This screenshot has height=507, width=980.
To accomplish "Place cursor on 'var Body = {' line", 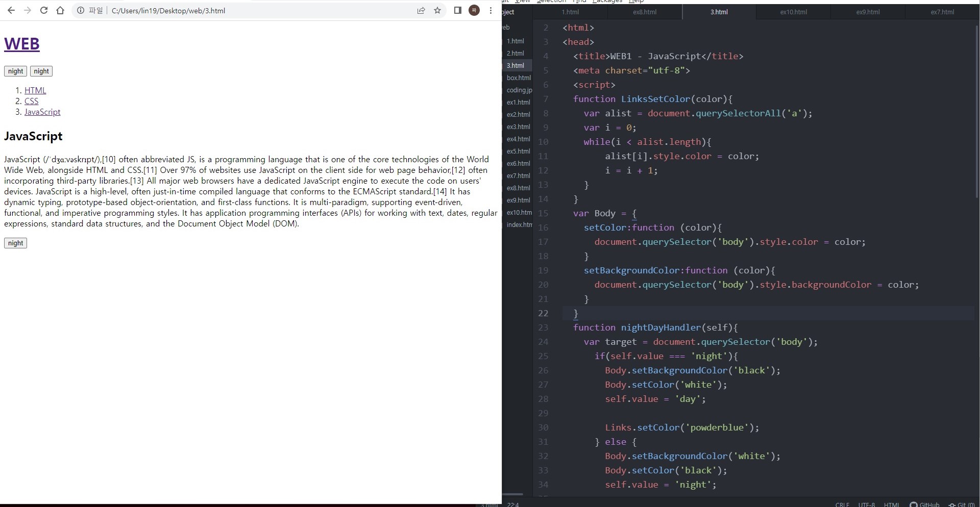I will [x=605, y=213].
